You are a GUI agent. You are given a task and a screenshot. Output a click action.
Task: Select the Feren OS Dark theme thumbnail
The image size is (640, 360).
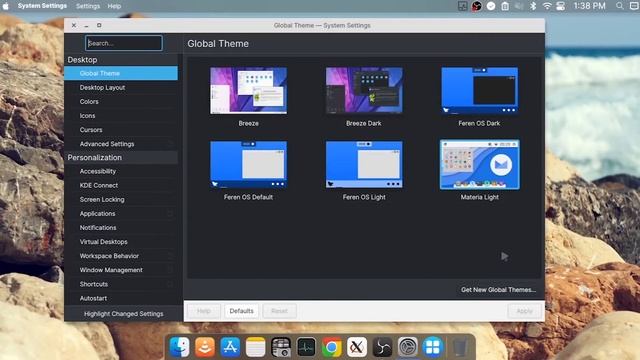pyautogui.click(x=480, y=91)
